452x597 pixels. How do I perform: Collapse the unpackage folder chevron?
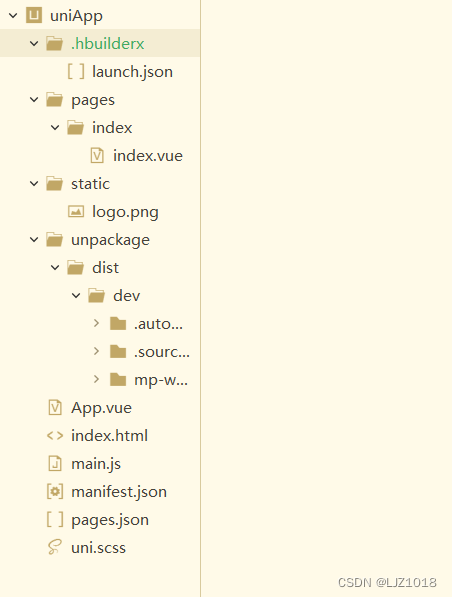(34, 240)
